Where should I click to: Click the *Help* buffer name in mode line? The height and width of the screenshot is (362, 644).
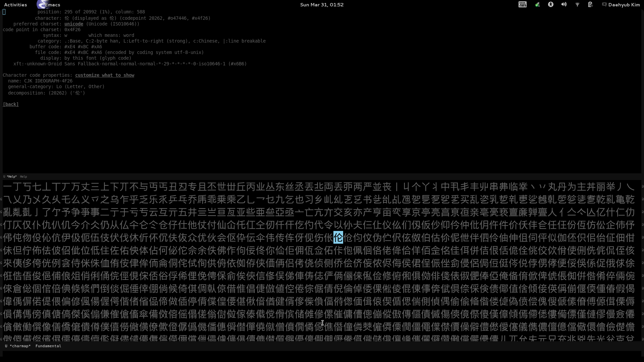[x=12, y=177]
